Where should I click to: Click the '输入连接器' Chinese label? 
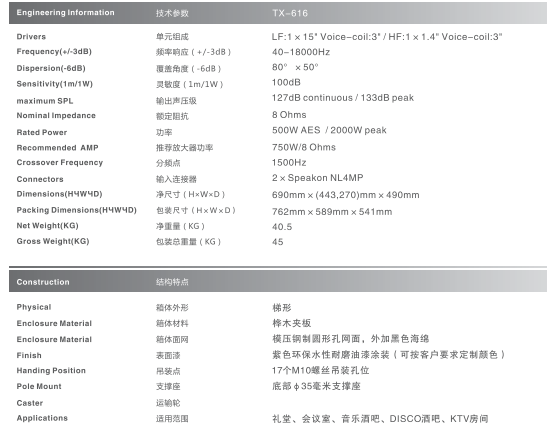(176, 179)
